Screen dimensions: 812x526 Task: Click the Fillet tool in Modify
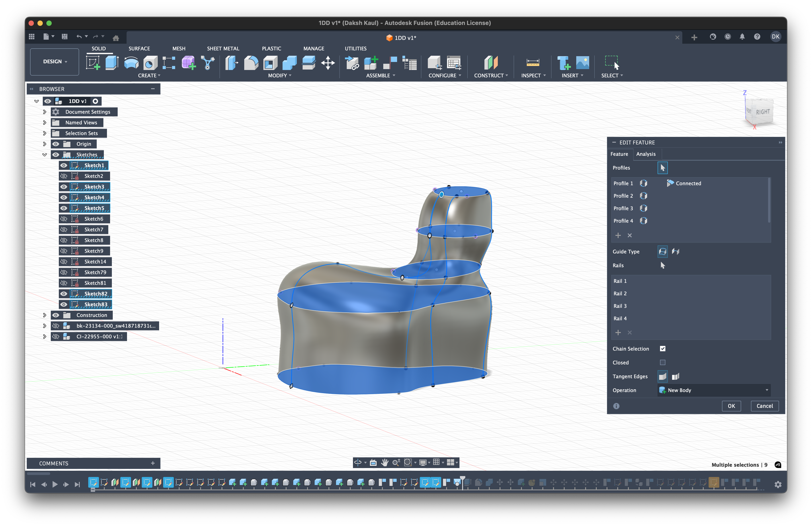click(x=251, y=63)
